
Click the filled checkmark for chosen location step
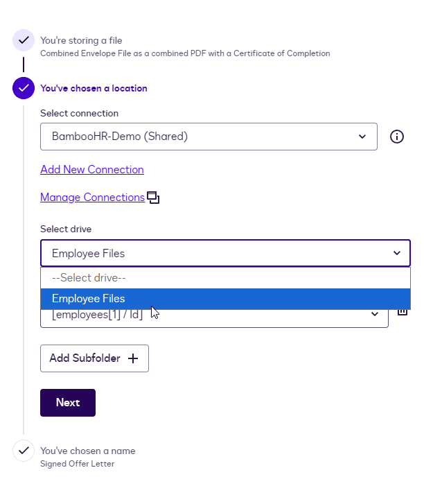pos(24,88)
